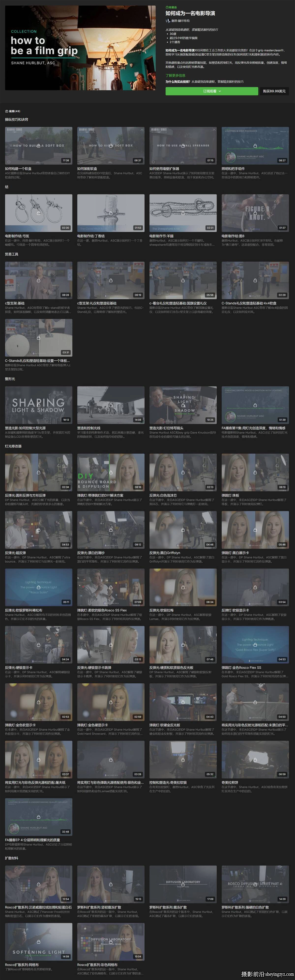This screenshot has height=980, width=295.
Task: Click lock icon on 反弹光:软银罗斯科稀松布 thumbnail
Action: click(x=38, y=587)
